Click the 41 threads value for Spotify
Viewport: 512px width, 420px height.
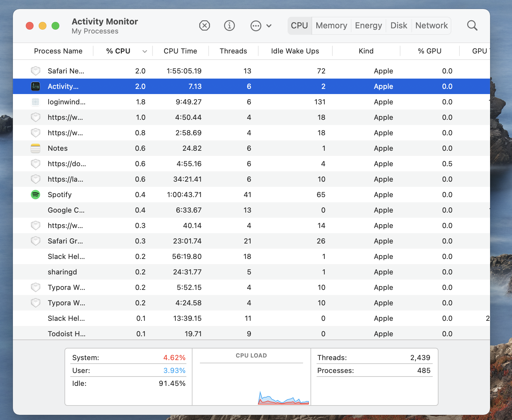point(247,195)
